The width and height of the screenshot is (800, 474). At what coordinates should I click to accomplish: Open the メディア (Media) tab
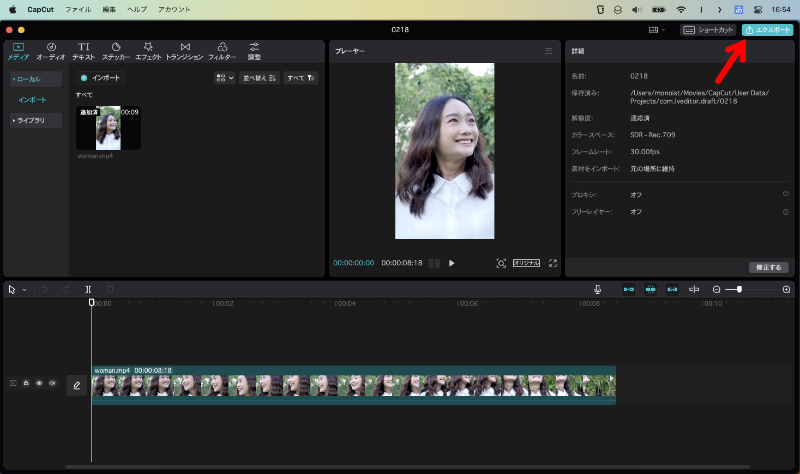[18, 52]
